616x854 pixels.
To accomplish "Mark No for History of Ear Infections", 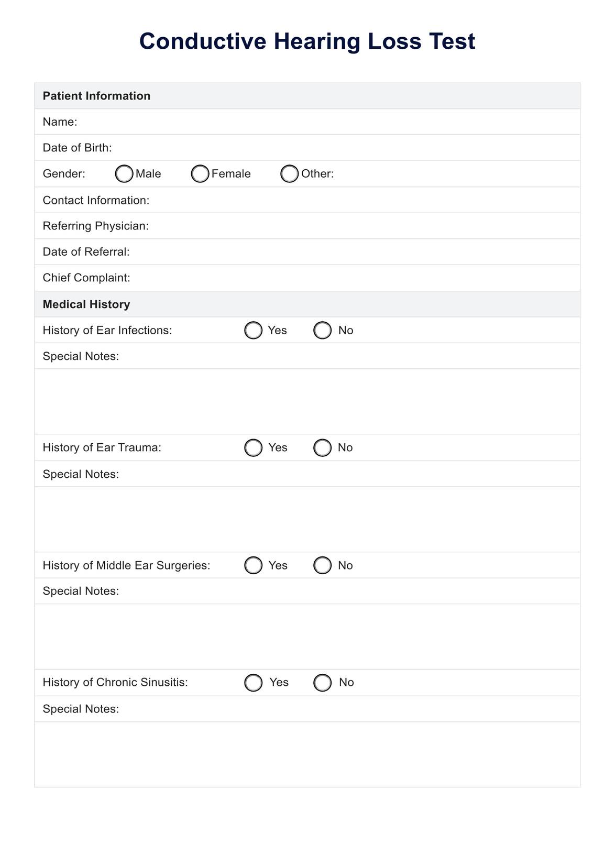I will (323, 331).
